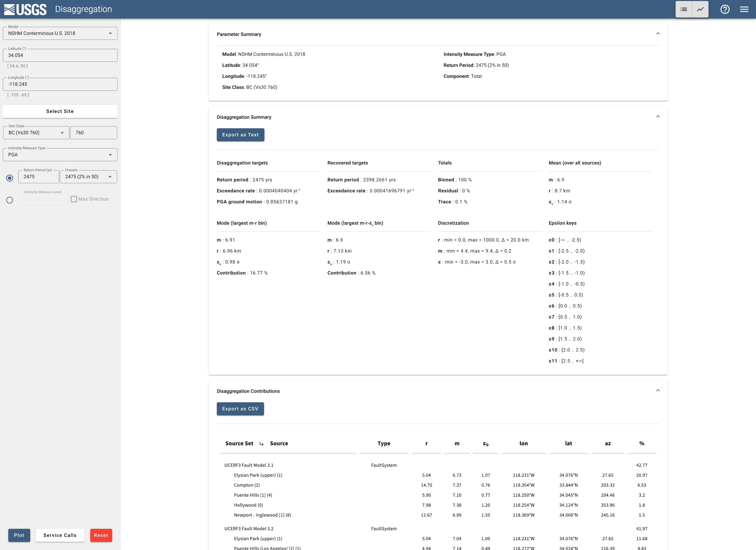Viewport: 756px width, 550px height.
Task: Open the help question mark icon
Action: pos(725,9)
